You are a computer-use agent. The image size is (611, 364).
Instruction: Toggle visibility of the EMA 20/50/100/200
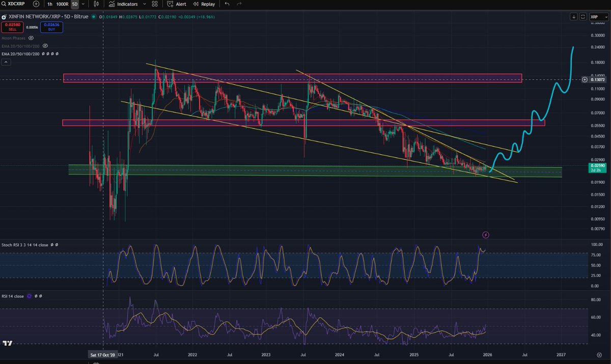tap(45, 45)
